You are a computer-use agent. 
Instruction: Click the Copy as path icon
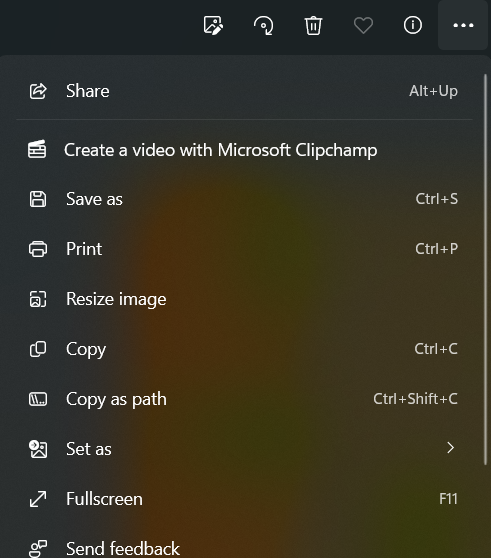[38, 399]
